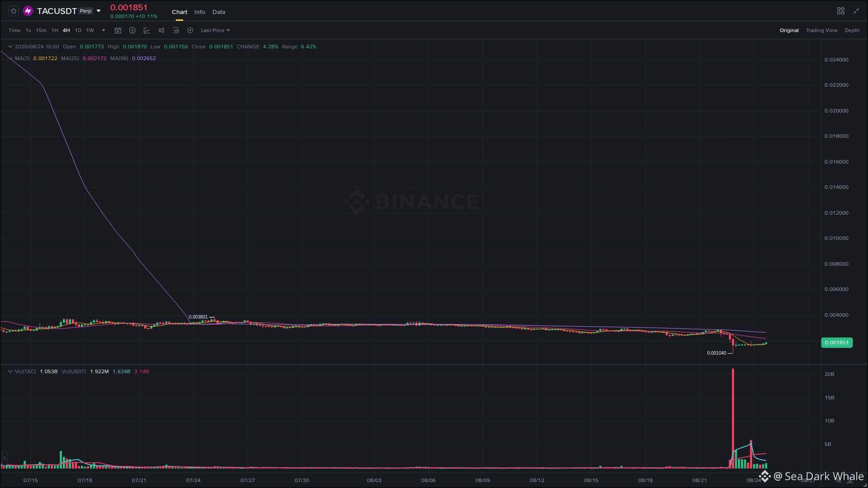Open the candlestick chart style icon

pyautogui.click(x=161, y=30)
